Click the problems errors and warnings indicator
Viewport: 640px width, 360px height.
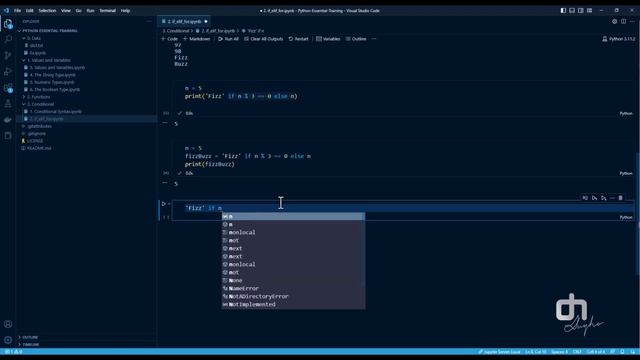(x=14, y=352)
